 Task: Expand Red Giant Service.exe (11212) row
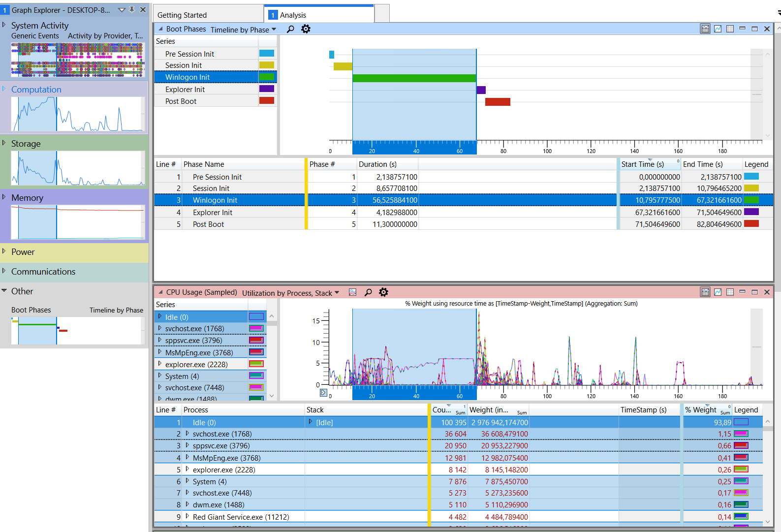coord(187,517)
